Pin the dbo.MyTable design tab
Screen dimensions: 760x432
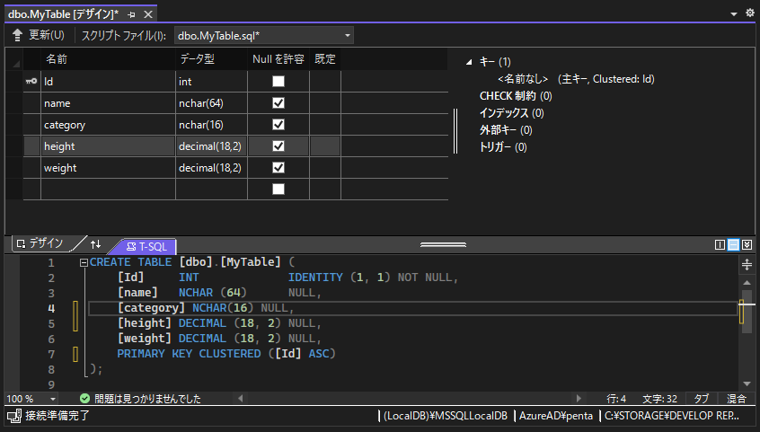point(131,15)
